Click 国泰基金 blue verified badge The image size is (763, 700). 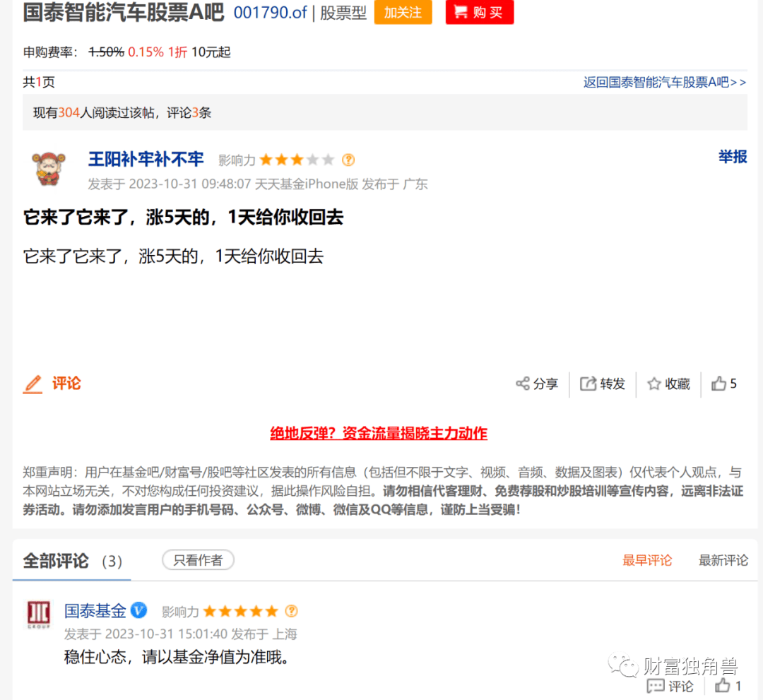(x=138, y=610)
